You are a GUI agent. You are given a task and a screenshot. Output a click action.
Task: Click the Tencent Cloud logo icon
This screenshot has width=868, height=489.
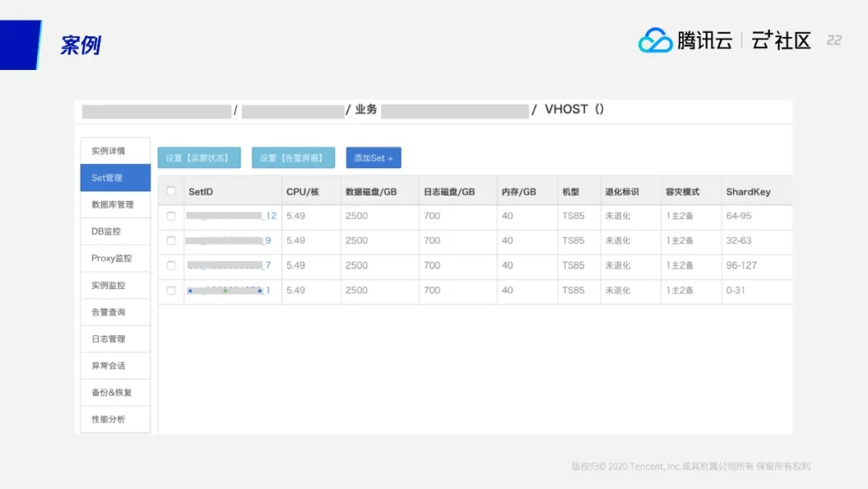(x=655, y=40)
